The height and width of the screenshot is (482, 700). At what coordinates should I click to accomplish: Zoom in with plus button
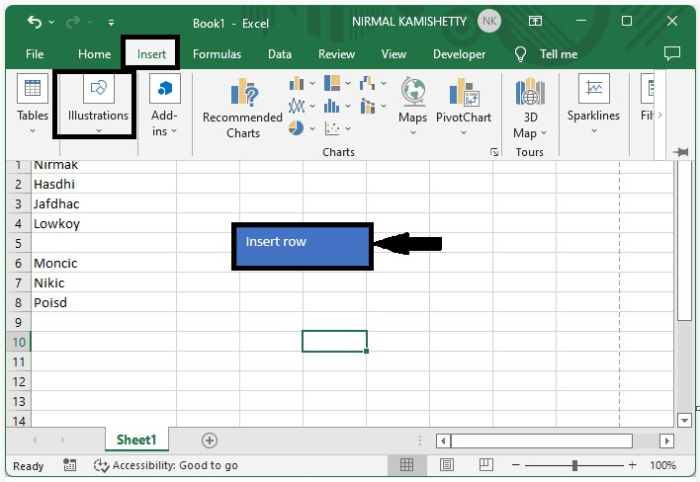coord(632,465)
